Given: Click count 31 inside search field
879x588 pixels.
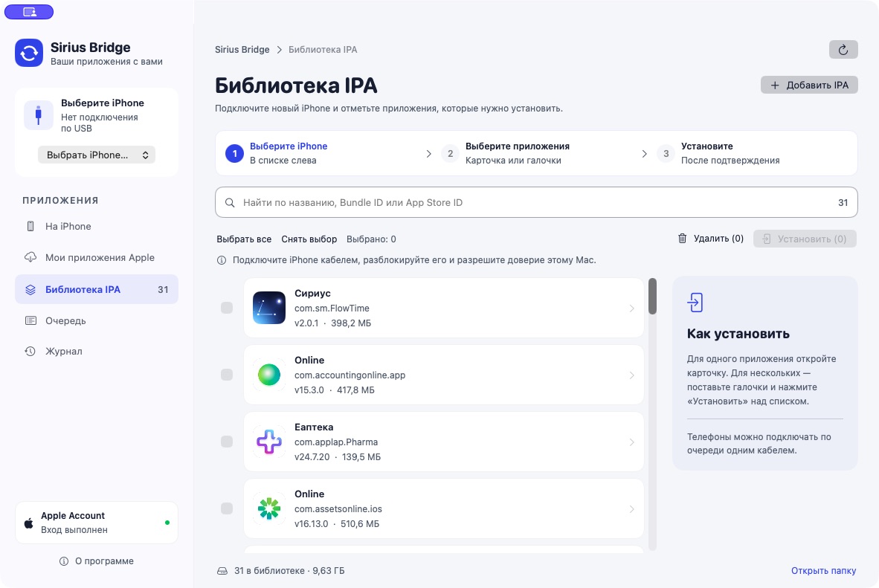Looking at the screenshot, I should (843, 203).
